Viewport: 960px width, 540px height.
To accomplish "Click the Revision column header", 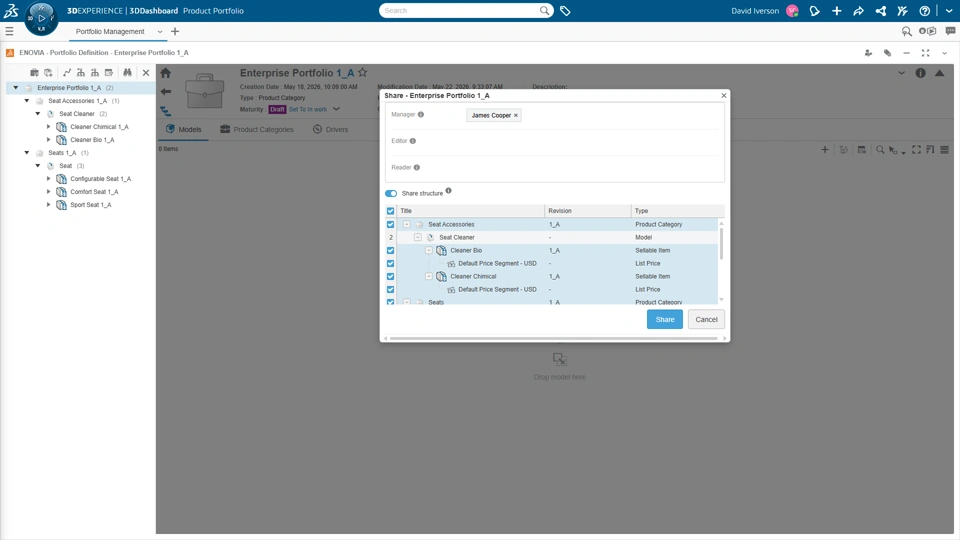I will [588, 211].
